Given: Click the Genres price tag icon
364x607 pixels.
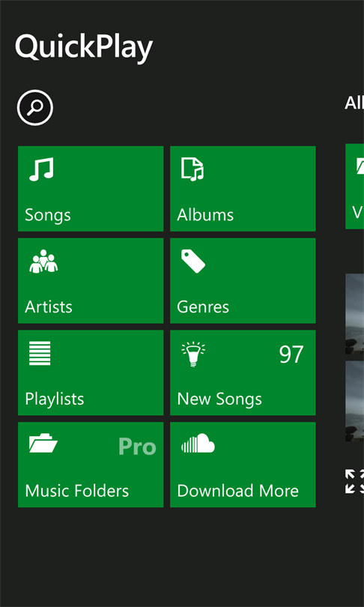Looking at the screenshot, I should click(x=193, y=262).
